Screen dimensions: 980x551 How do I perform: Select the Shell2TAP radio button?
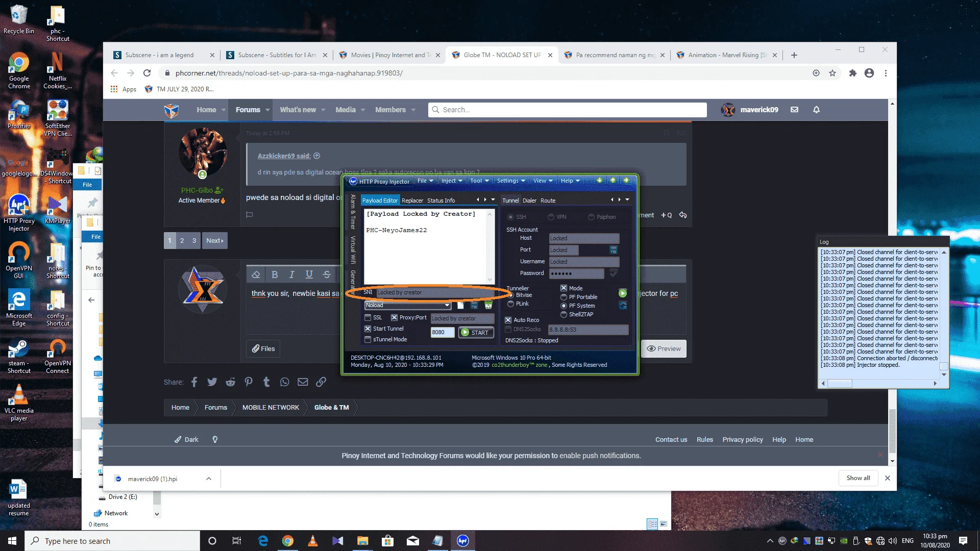click(x=564, y=314)
